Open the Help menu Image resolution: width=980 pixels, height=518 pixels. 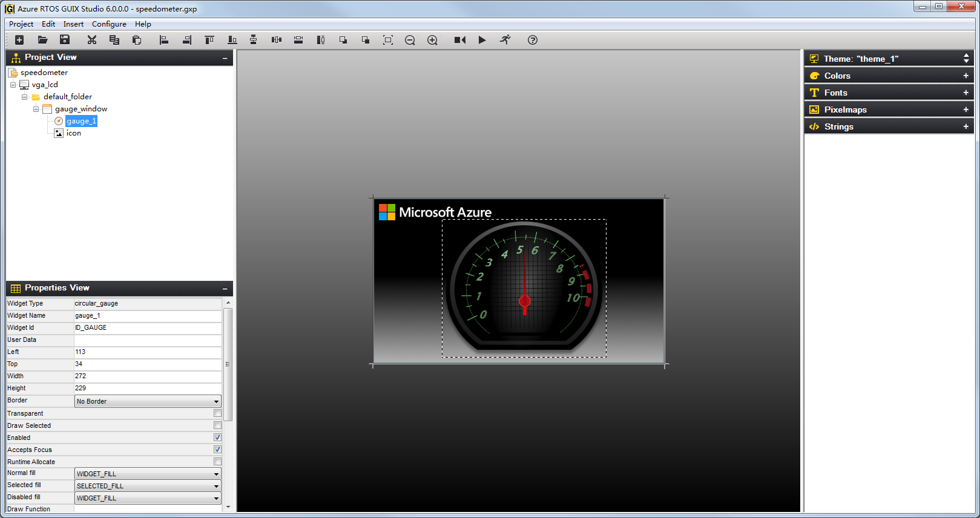click(143, 24)
